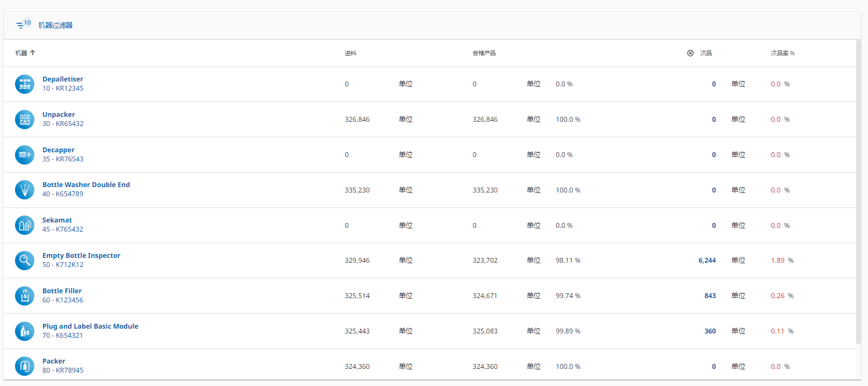Select the 进料 column header

(x=351, y=53)
